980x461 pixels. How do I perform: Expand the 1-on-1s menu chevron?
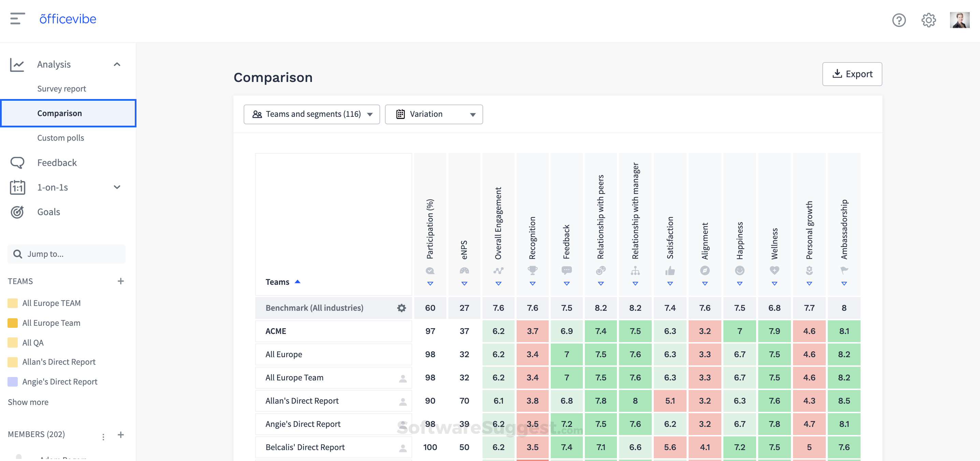117,187
